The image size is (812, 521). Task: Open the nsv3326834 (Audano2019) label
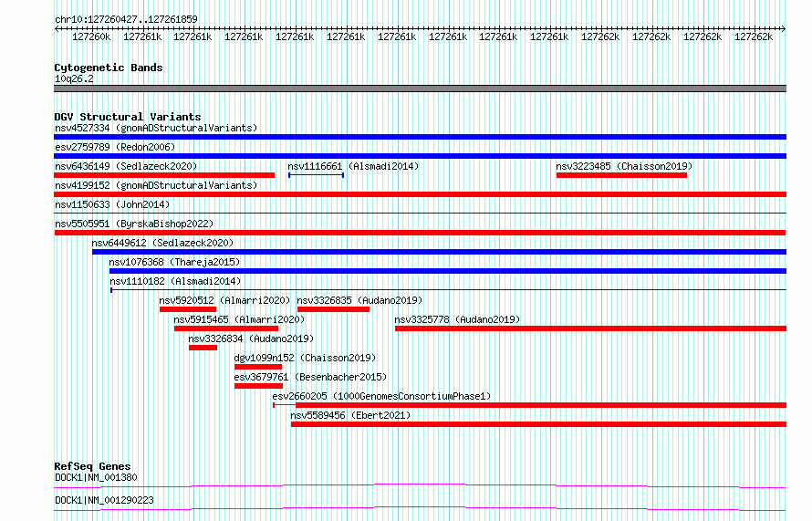pyautogui.click(x=251, y=339)
